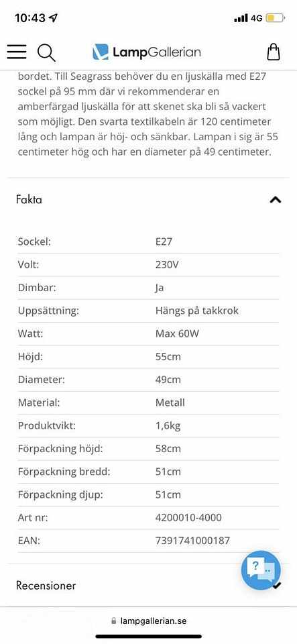The image size is (297, 644).
Task: Tap the home indicator bar
Action: click(149, 636)
